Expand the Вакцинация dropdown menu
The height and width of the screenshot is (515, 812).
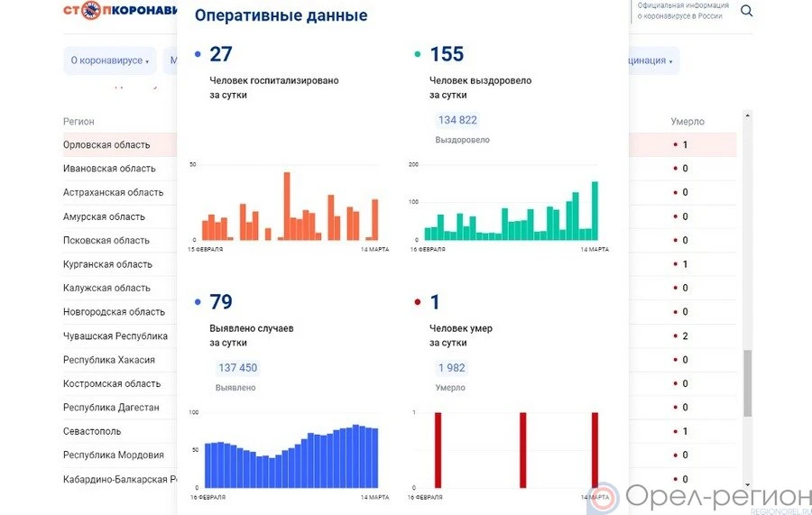pyautogui.click(x=647, y=60)
